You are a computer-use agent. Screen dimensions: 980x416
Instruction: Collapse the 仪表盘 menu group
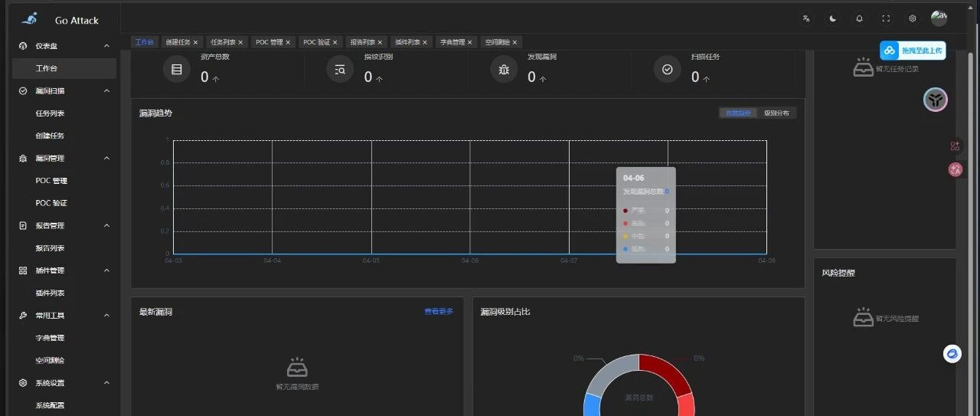[106, 46]
